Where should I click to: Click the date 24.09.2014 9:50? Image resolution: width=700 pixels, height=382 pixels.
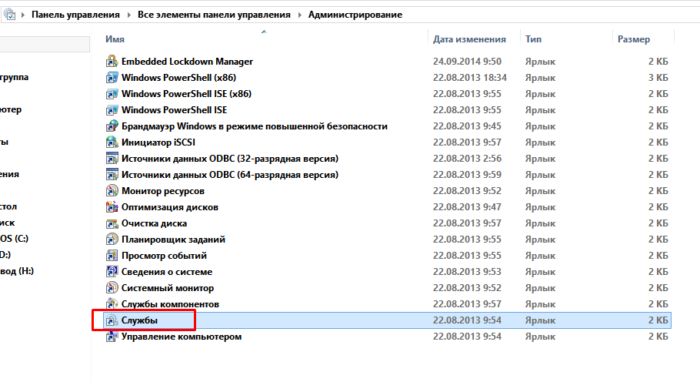point(467,62)
